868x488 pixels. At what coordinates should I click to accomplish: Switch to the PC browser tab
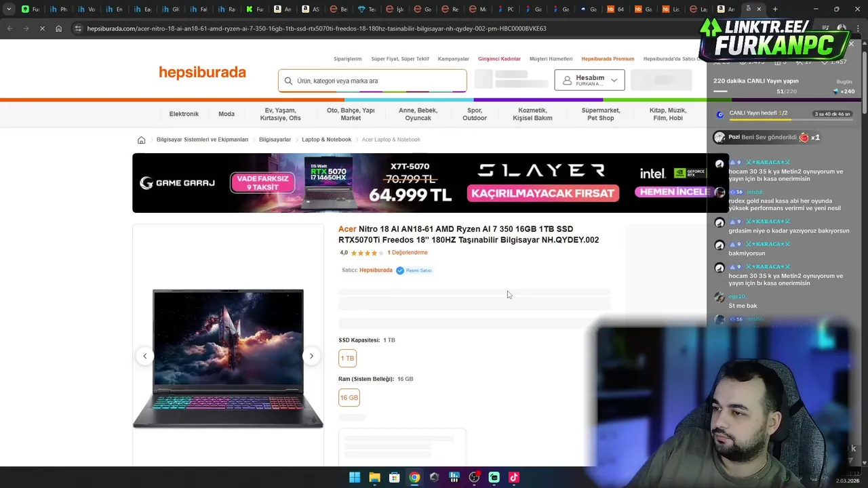pyautogui.click(x=506, y=9)
